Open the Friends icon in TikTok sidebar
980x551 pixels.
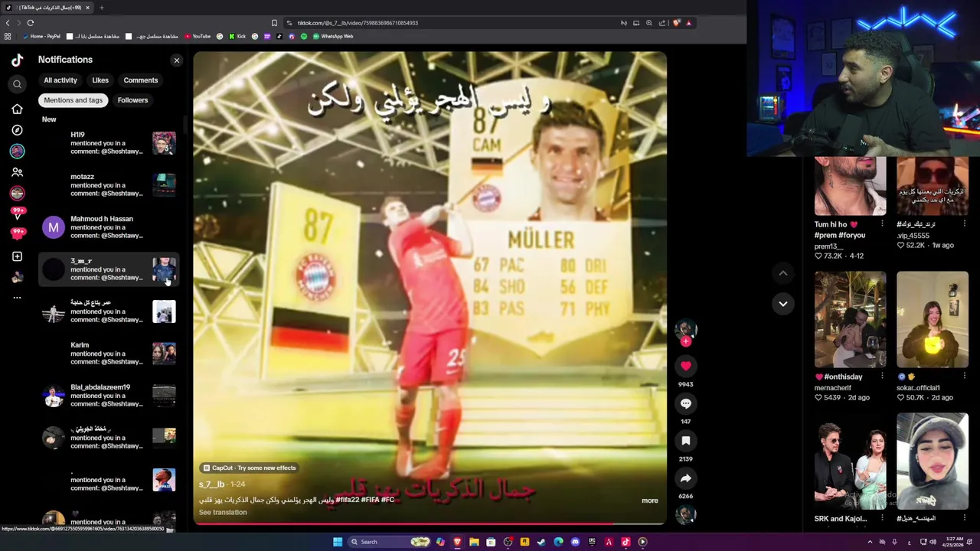[17, 172]
